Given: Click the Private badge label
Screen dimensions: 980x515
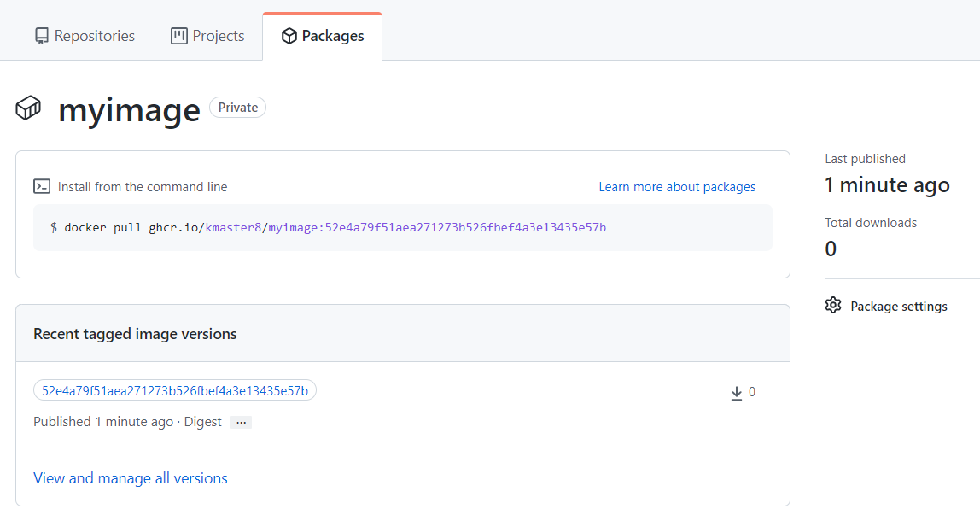Looking at the screenshot, I should coord(237,108).
